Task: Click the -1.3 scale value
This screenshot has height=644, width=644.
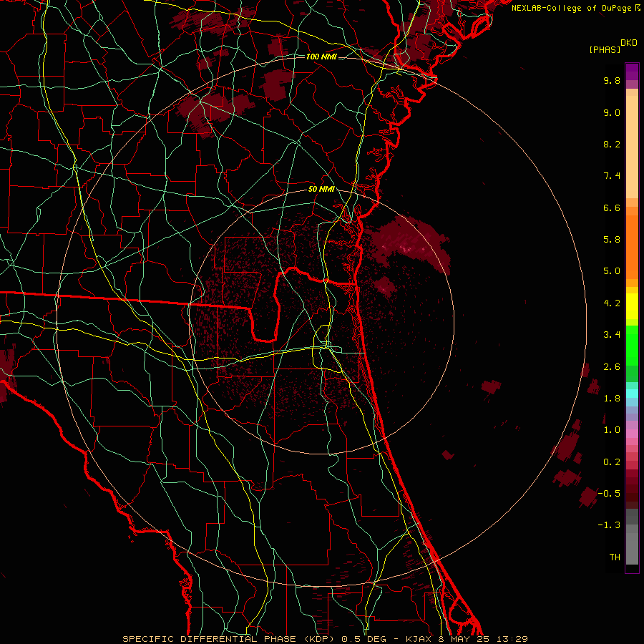Action: pos(609,525)
